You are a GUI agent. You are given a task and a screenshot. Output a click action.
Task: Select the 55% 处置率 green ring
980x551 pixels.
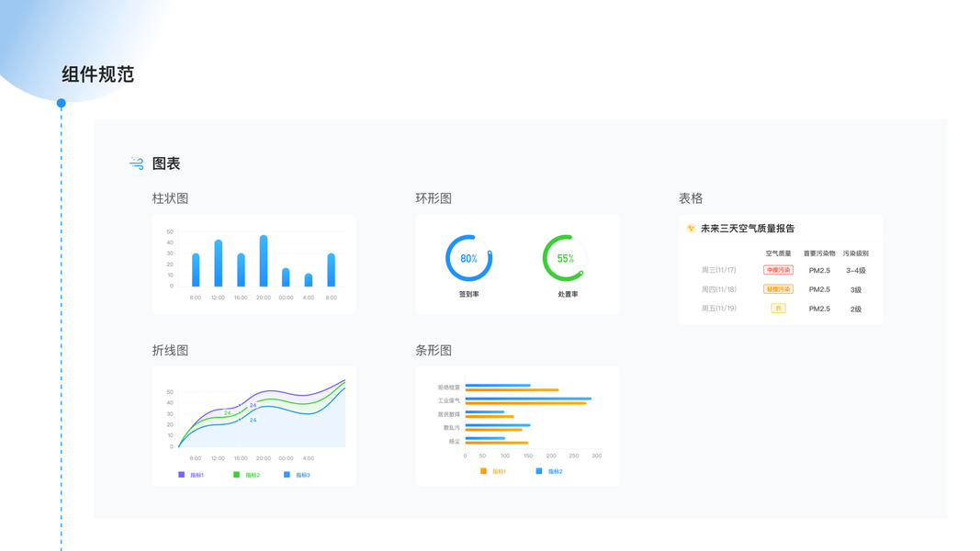tap(565, 258)
